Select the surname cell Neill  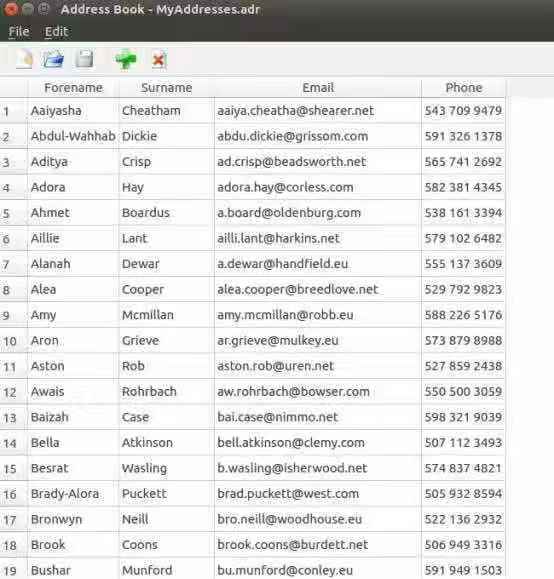(x=167, y=519)
